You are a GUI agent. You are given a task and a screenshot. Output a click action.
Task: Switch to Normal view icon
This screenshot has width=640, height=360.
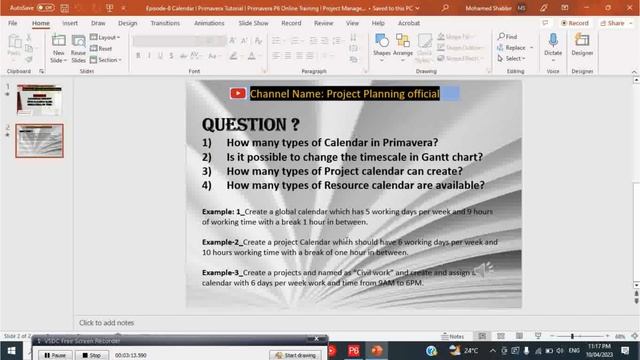point(482,336)
